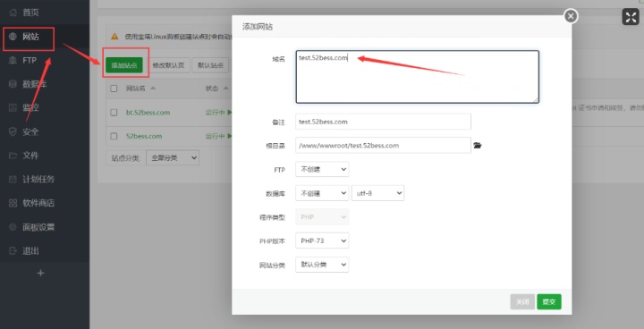
Task: Browse root directory with the folder icon
Action: [x=478, y=146]
